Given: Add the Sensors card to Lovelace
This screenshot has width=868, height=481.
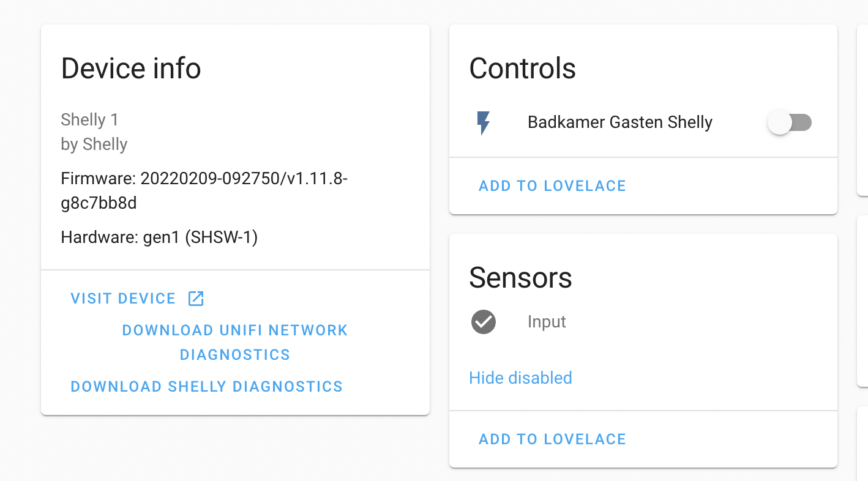Looking at the screenshot, I should point(552,439).
